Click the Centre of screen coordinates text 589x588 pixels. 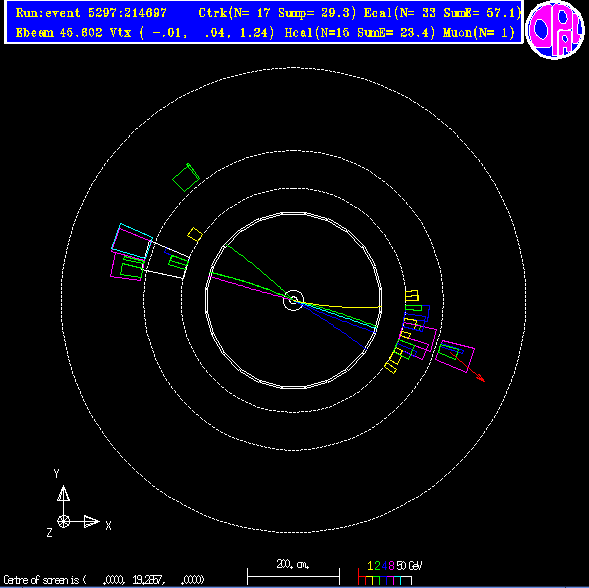point(104,579)
